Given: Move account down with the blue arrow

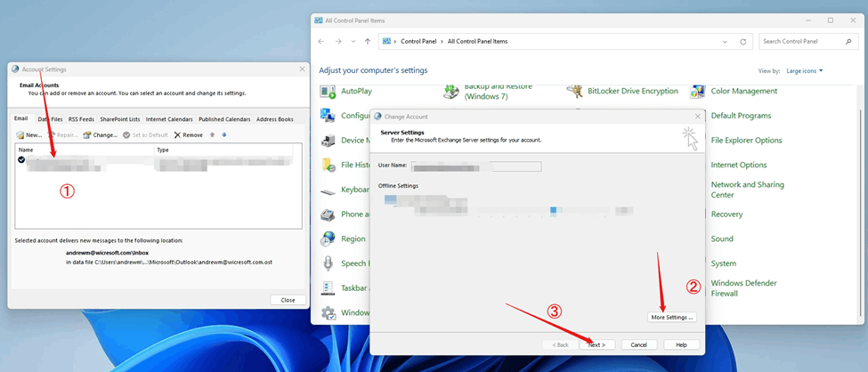Looking at the screenshot, I should (x=224, y=135).
